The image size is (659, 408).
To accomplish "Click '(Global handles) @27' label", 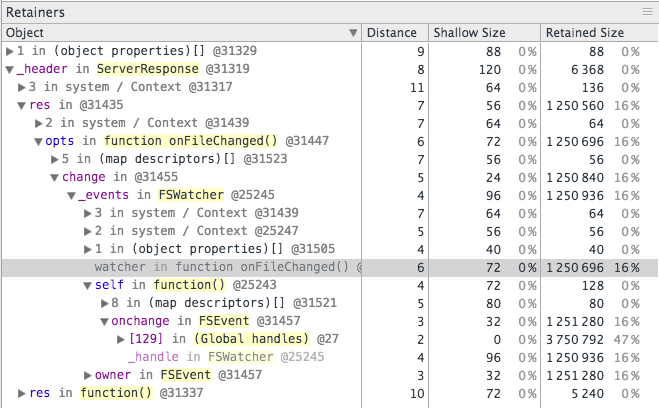I will coord(266,339).
